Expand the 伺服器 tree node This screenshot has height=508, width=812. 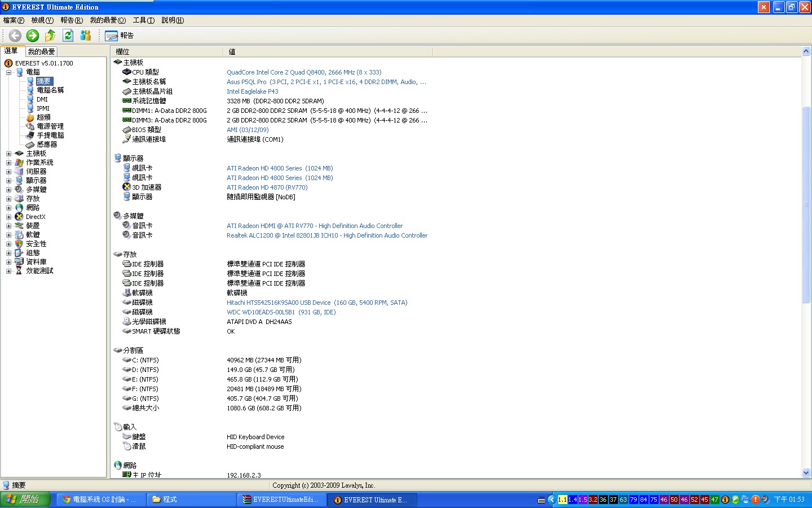8,172
